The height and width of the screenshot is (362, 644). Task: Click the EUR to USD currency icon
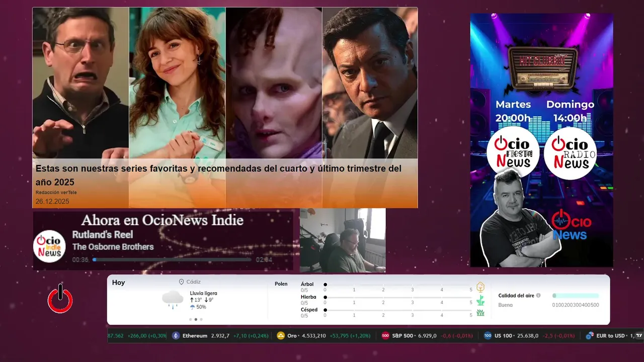coord(589,336)
